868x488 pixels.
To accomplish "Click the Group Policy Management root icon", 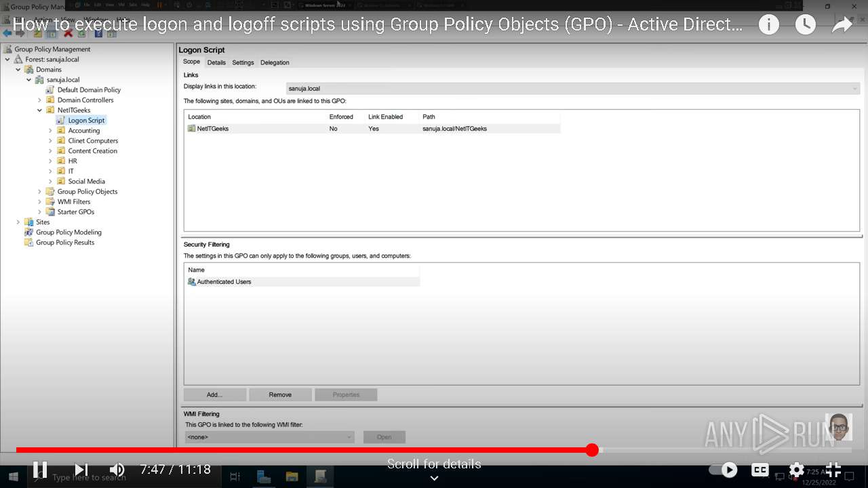I will click(x=7, y=49).
